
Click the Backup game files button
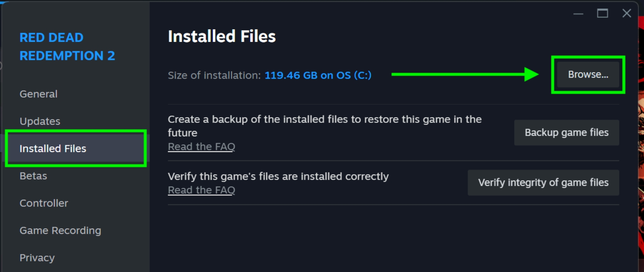566,132
